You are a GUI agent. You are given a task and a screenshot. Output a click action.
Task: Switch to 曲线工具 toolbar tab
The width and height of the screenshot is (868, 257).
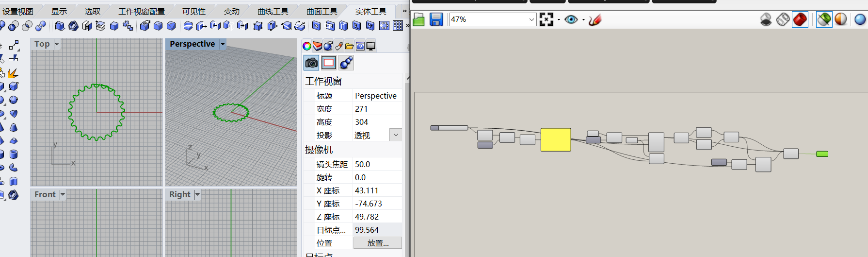point(273,11)
